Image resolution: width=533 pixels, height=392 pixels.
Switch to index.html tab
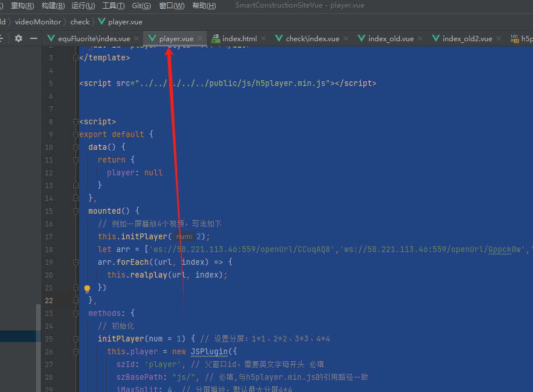pyautogui.click(x=239, y=39)
